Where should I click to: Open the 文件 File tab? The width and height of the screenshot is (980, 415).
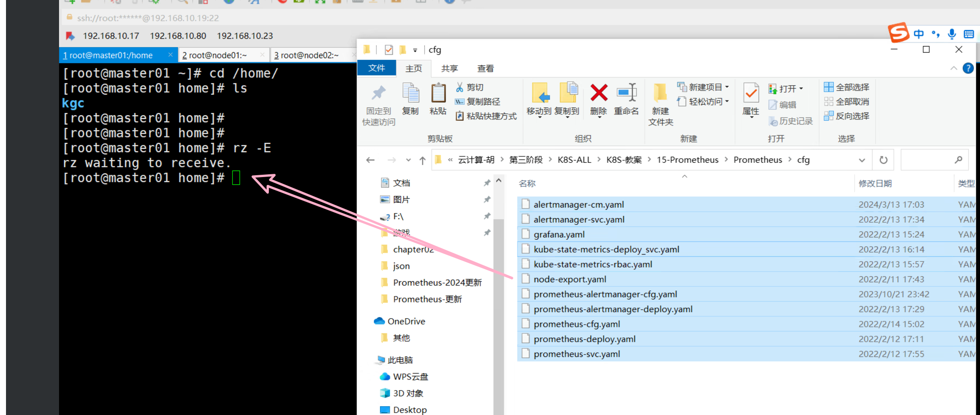click(x=376, y=68)
